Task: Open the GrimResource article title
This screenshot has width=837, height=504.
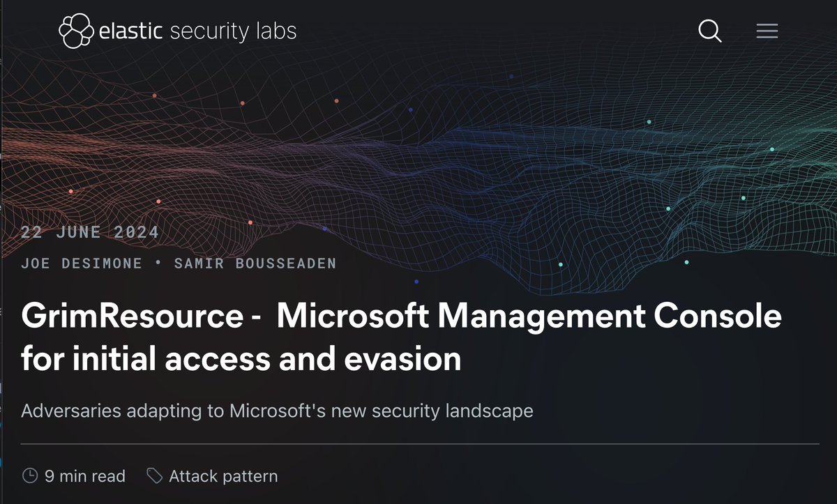Action: pyautogui.click(x=401, y=336)
